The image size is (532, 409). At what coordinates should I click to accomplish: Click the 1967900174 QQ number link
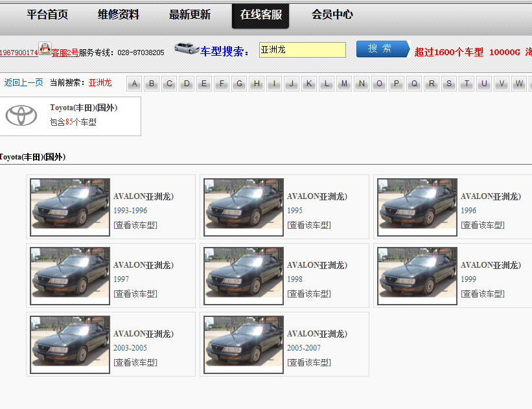pyautogui.click(x=19, y=53)
